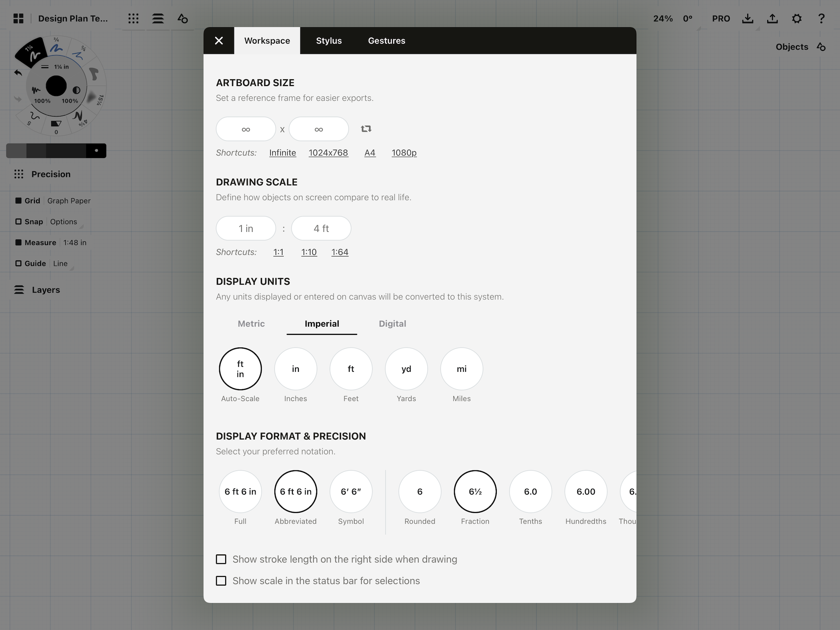Screen dimensions: 840x630
Task: Click the 1080p artboard shortcut
Action: click(404, 152)
